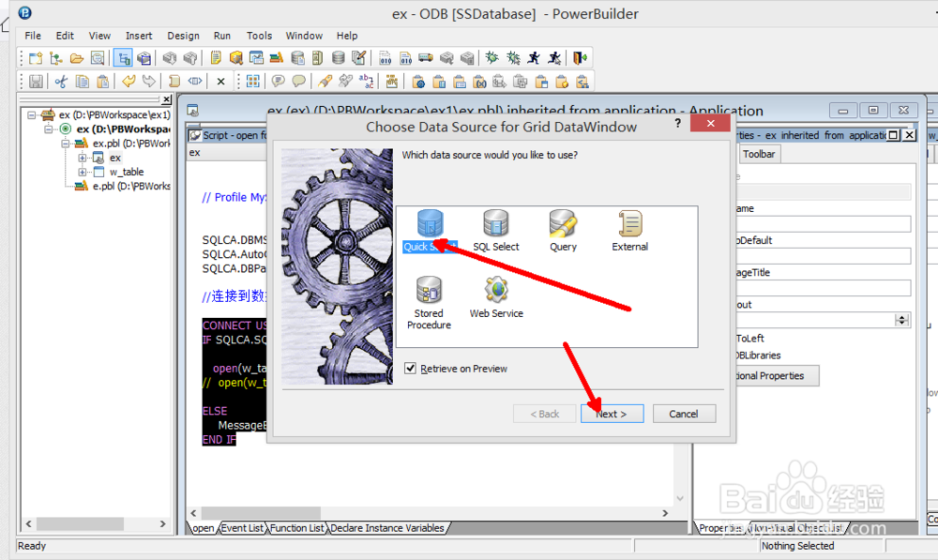
Task: Click the Open folder toolbar icon
Action: (77, 58)
